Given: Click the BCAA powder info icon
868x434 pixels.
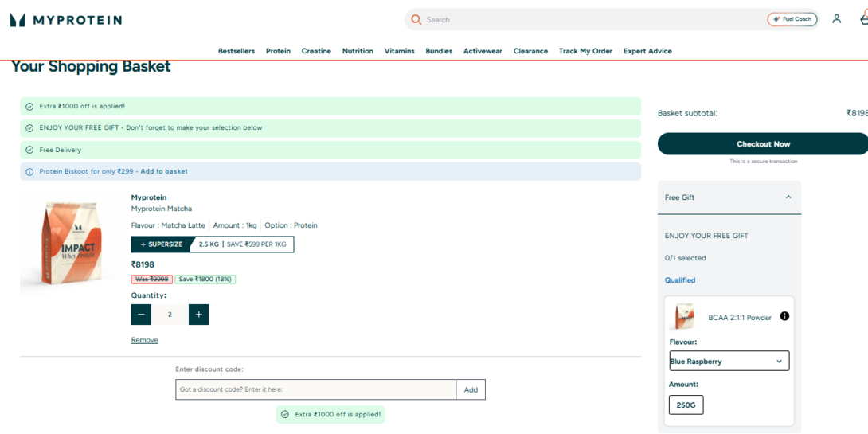Looking at the screenshot, I should point(784,316).
